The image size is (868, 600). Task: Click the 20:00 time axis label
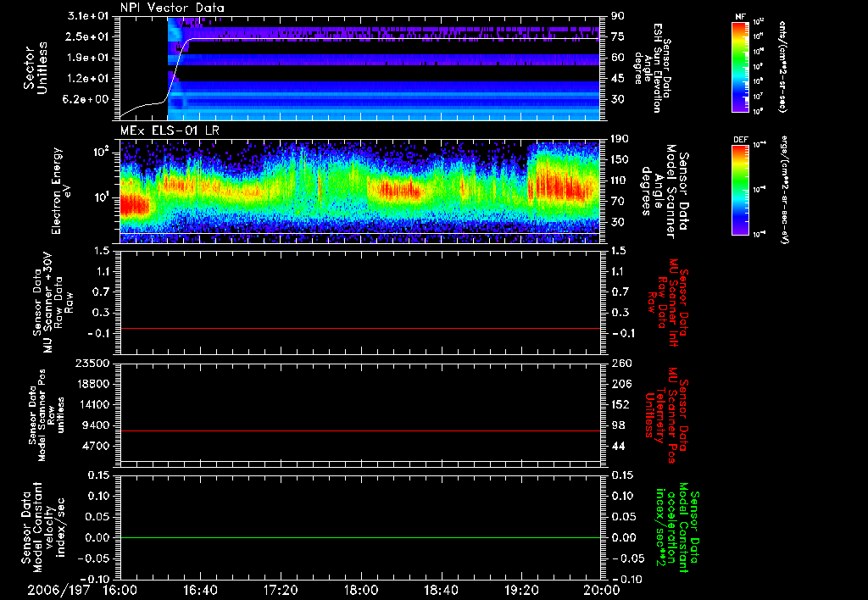tap(602, 590)
